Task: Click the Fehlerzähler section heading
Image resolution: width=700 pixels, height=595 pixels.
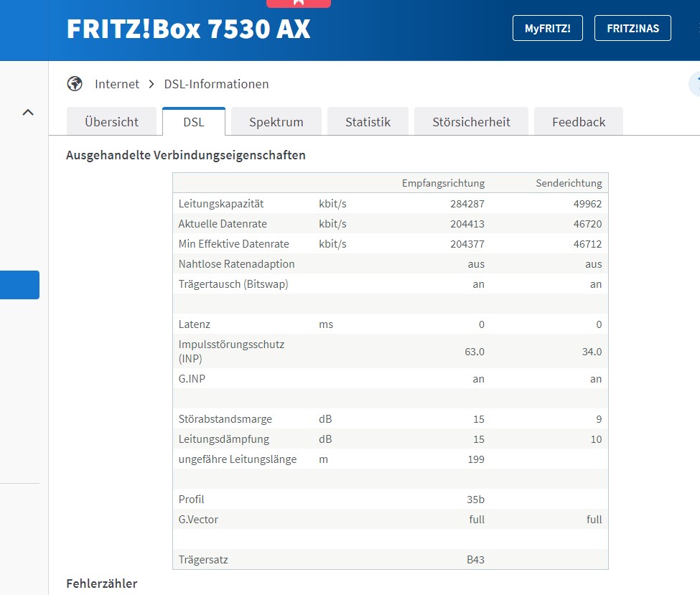Action: pyautogui.click(x=102, y=584)
